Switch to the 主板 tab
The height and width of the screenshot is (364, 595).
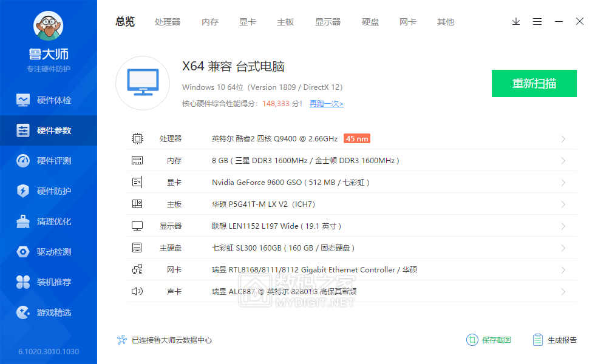point(285,22)
